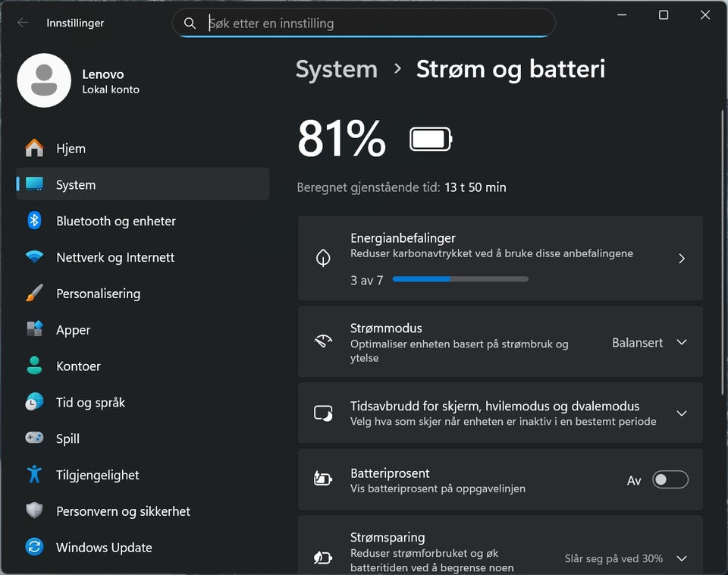Open Energianbefalinger via right chevron
This screenshot has height=575, width=728.
pos(682,259)
